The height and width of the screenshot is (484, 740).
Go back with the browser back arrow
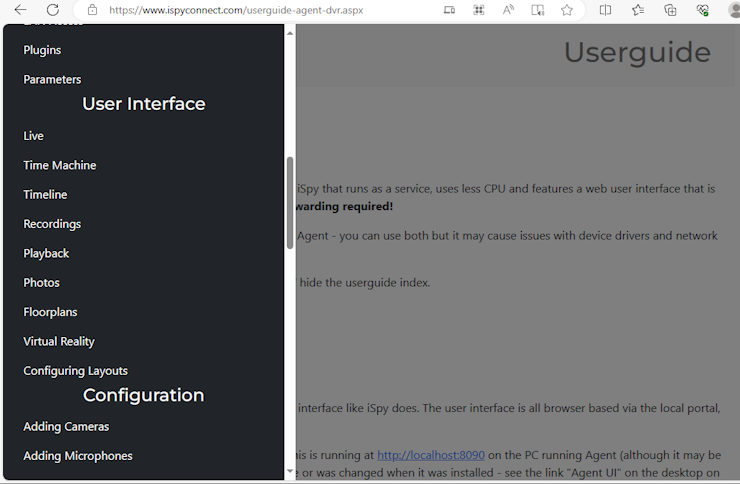coord(20,9)
